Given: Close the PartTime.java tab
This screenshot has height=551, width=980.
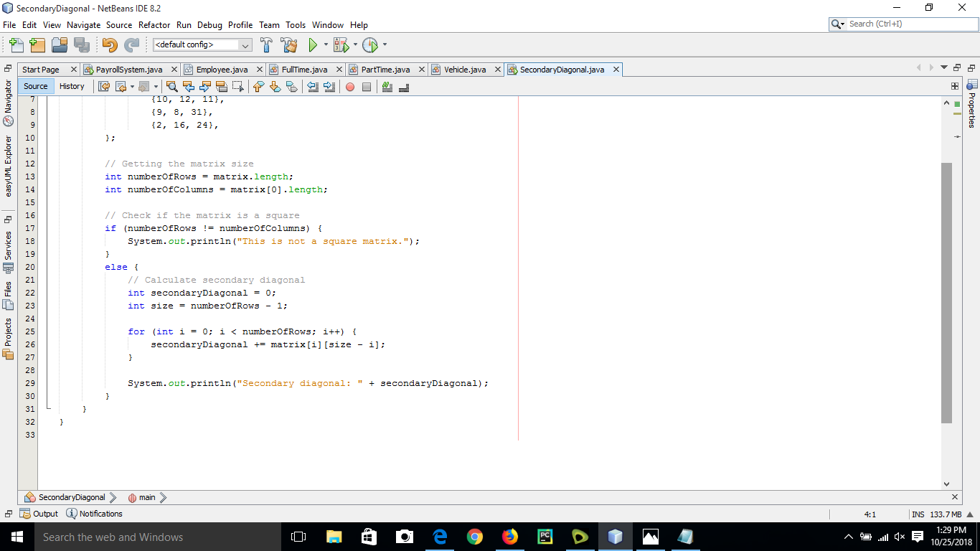Looking at the screenshot, I should [x=422, y=70].
